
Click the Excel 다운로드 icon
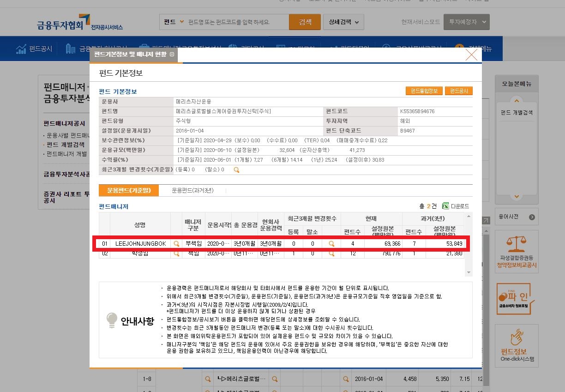tap(445, 206)
